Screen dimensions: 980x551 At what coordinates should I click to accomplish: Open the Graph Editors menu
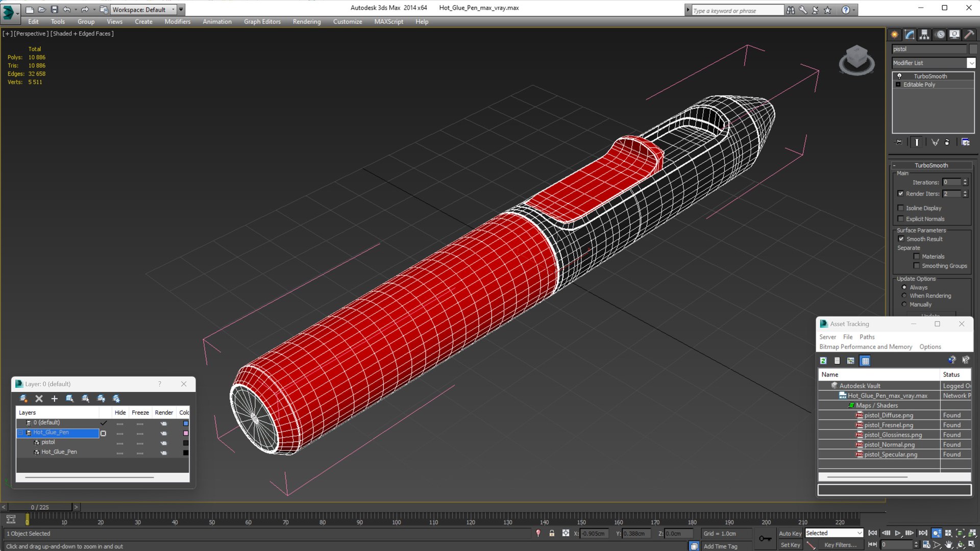tap(262, 21)
